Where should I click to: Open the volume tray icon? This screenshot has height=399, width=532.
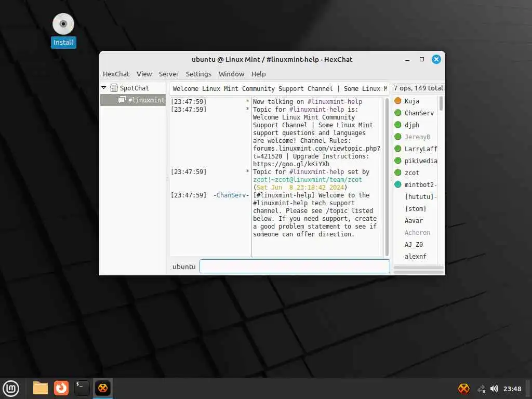coord(494,389)
